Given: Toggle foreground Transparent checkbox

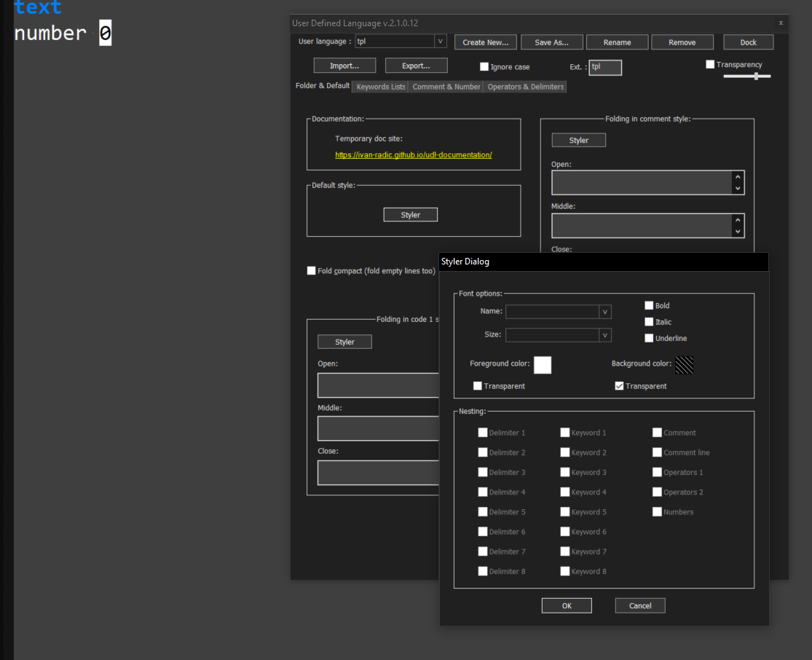Looking at the screenshot, I should [478, 386].
